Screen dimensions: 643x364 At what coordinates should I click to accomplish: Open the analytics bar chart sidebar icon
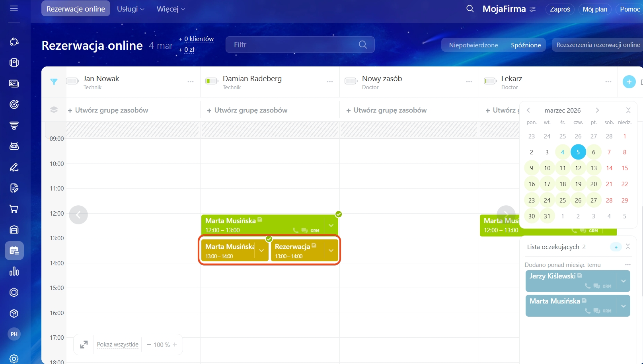pyautogui.click(x=14, y=271)
